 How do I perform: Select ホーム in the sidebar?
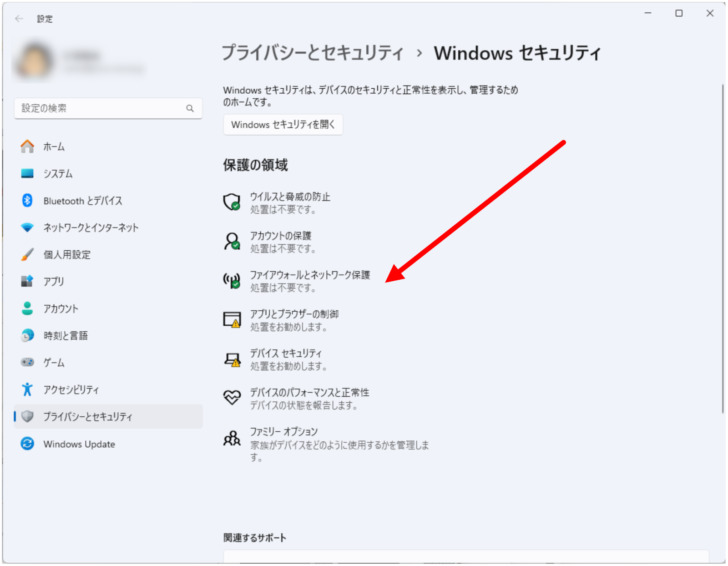[54, 147]
